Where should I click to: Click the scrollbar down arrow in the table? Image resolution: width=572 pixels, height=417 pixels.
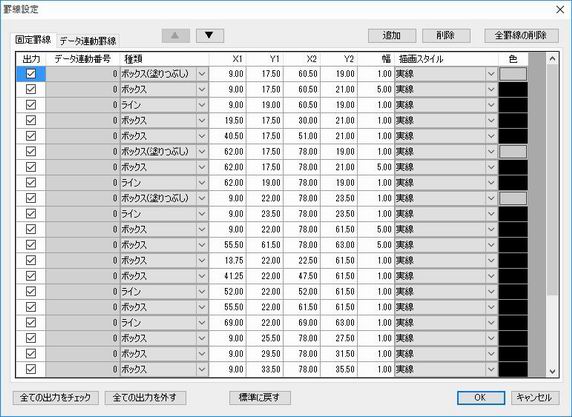(x=552, y=371)
